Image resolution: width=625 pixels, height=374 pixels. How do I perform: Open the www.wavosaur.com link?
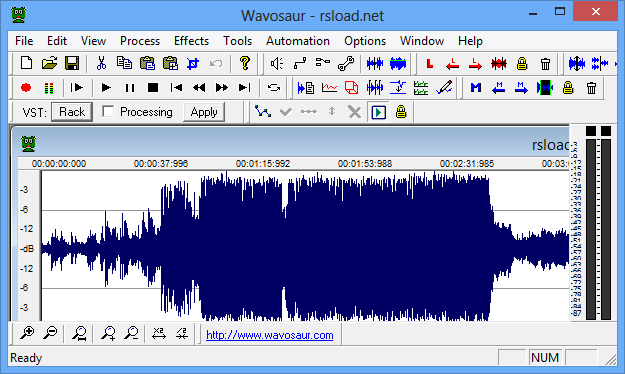(269, 335)
